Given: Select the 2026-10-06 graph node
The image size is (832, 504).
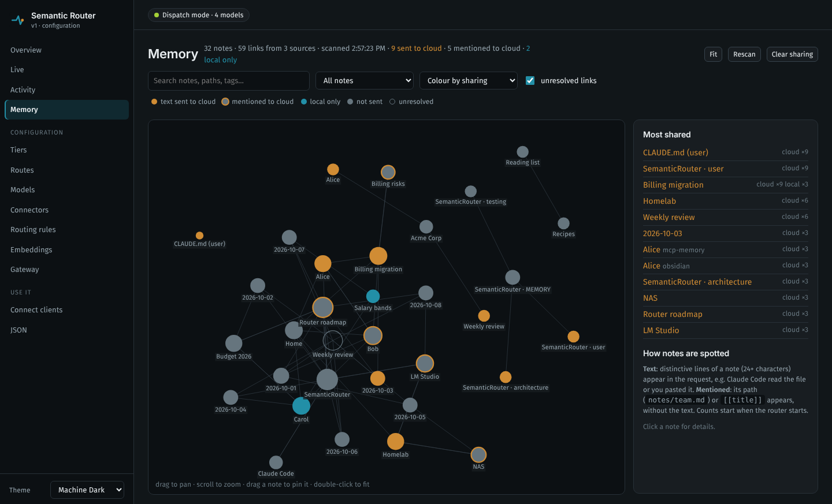Looking at the screenshot, I should pos(342,440).
